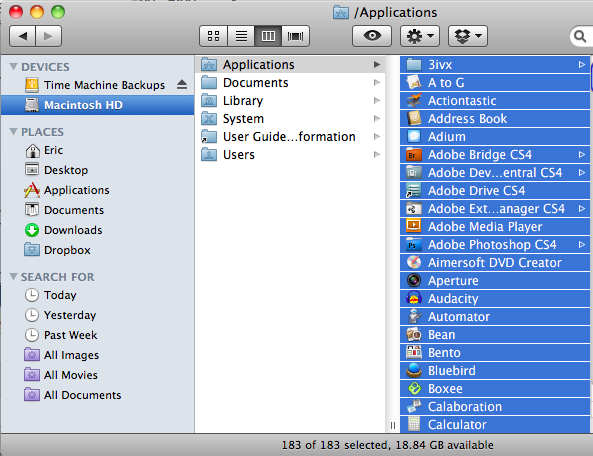Select Users folder in middle column
This screenshot has height=456, width=593.
[x=290, y=155]
